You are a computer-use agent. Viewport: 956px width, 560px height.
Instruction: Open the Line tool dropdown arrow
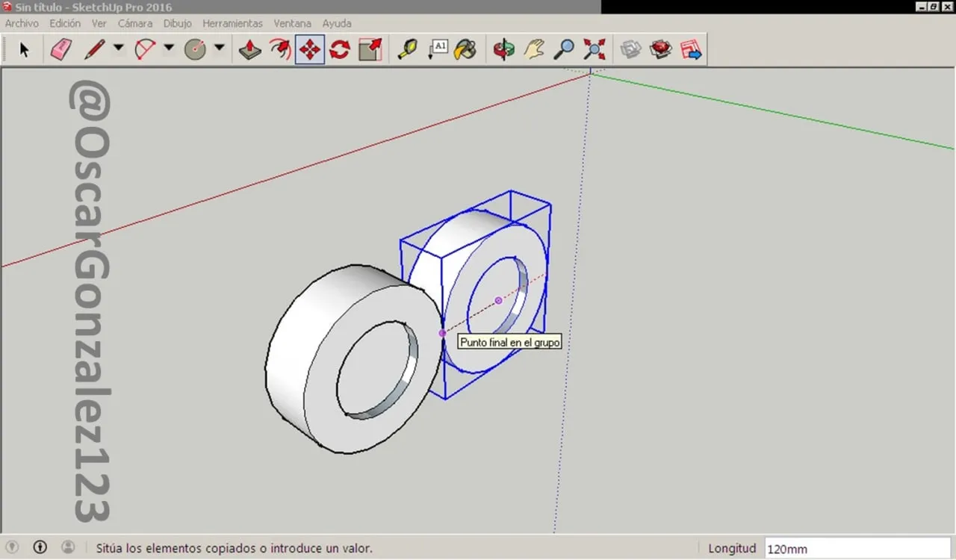click(x=119, y=48)
